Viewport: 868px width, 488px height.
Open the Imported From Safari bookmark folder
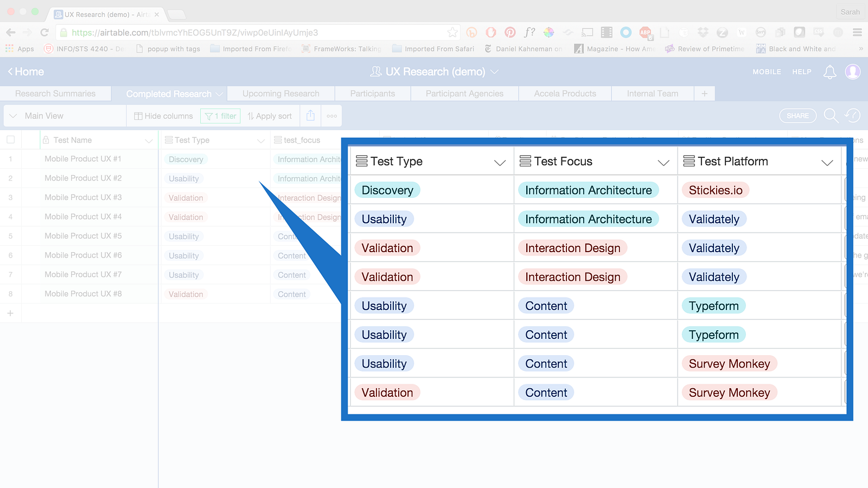(433, 49)
